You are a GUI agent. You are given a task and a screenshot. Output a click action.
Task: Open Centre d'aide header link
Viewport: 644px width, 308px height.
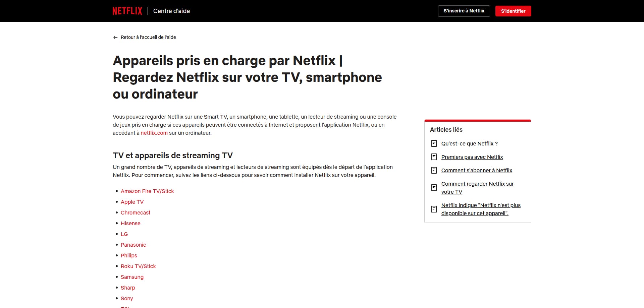tap(171, 11)
